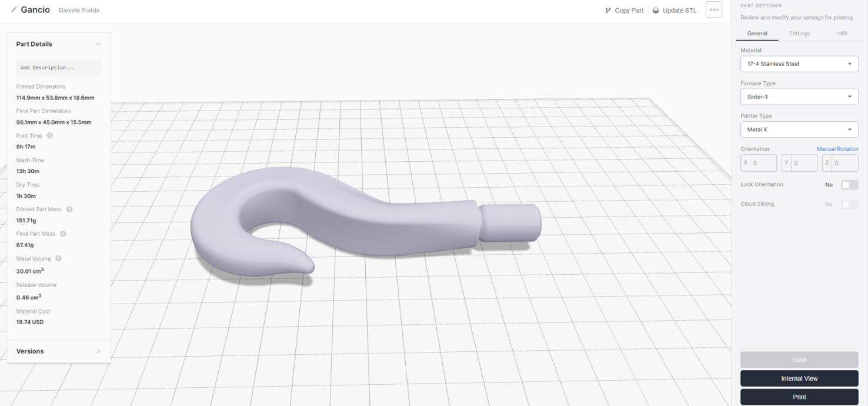Switch to the Infill tab
868x406 pixels.
tap(842, 34)
